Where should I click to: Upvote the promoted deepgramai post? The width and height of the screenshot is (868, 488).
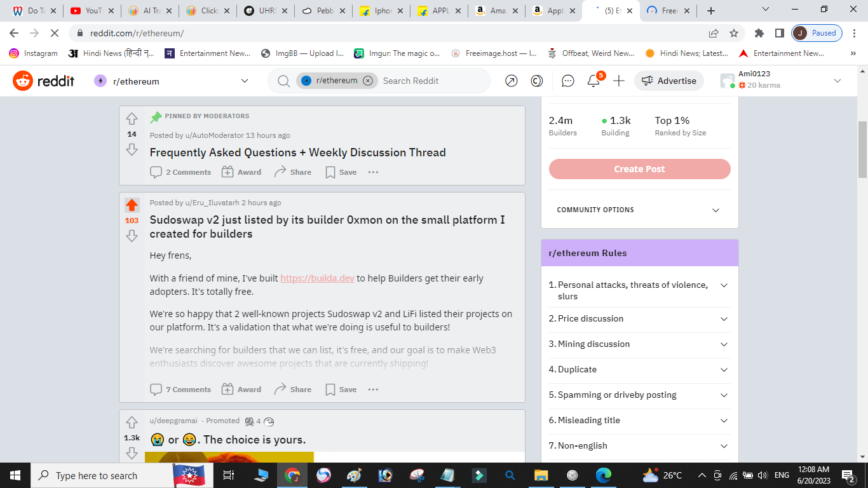(x=132, y=423)
